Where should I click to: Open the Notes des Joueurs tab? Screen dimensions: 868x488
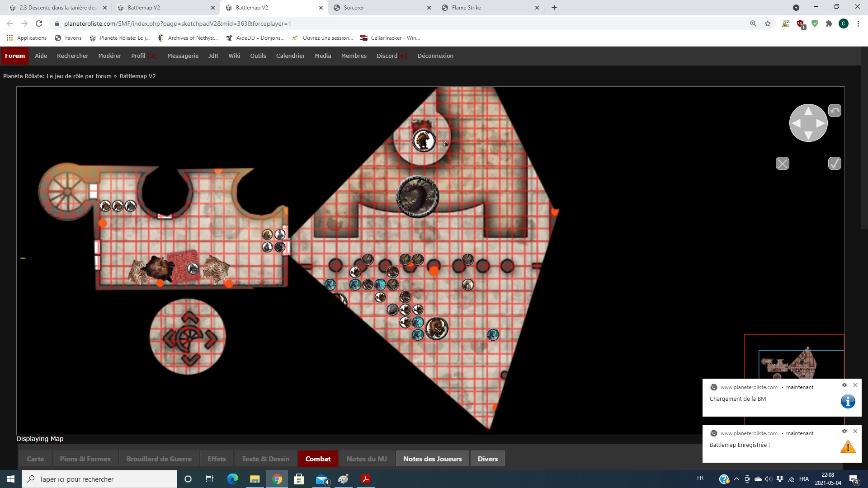[x=432, y=459]
